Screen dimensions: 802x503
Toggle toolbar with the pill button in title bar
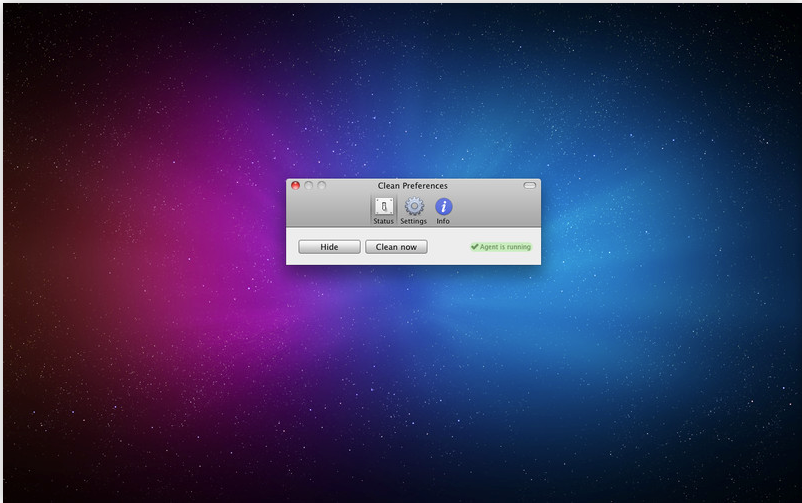pyautogui.click(x=529, y=185)
